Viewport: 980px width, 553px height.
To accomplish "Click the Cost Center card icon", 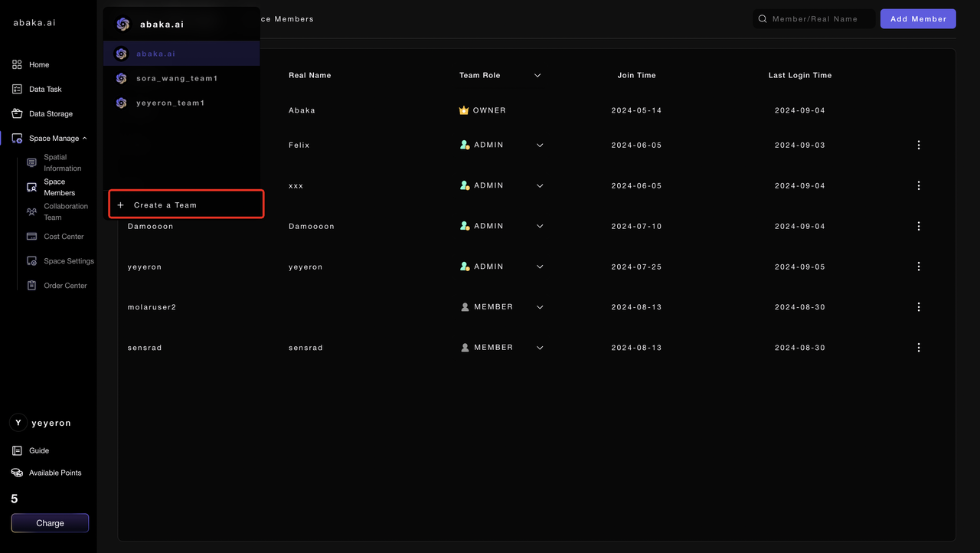I will tap(31, 237).
